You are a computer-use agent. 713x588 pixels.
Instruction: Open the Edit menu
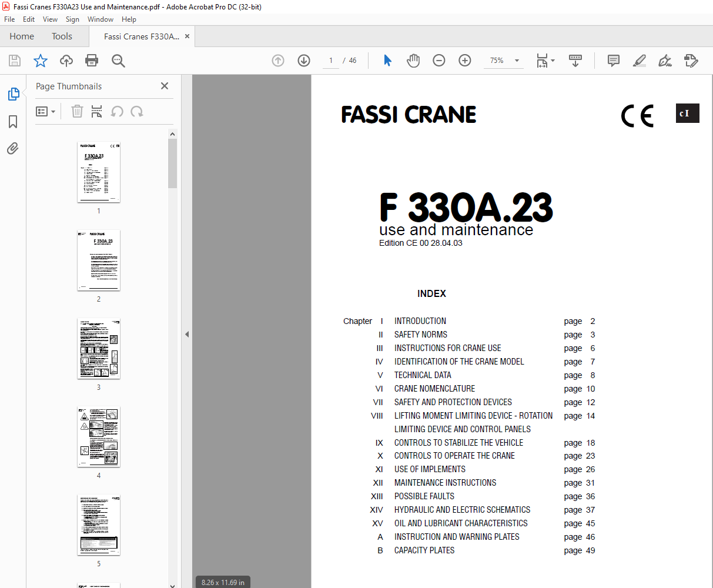[x=29, y=19]
